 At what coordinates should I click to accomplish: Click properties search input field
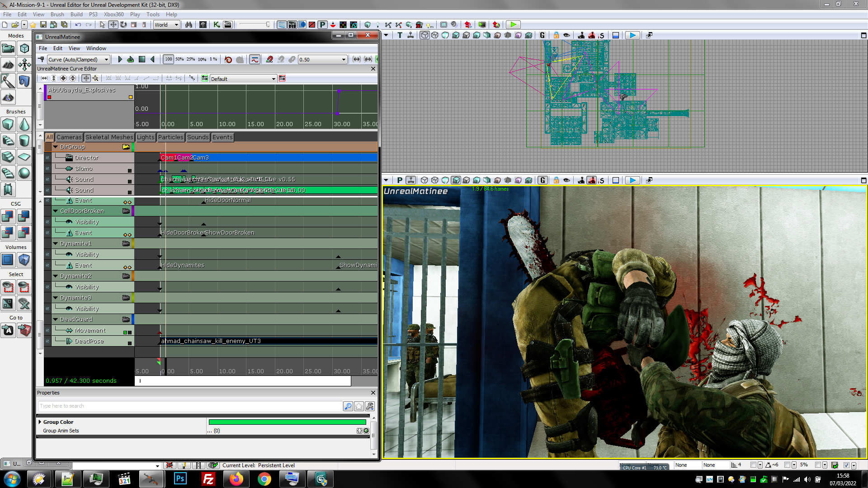pos(190,406)
